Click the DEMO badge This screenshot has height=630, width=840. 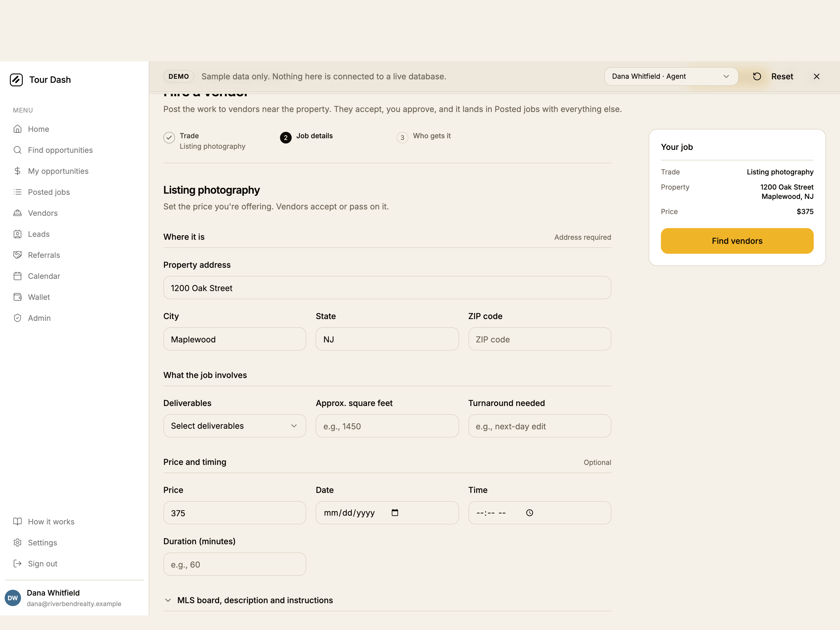tap(179, 76)
